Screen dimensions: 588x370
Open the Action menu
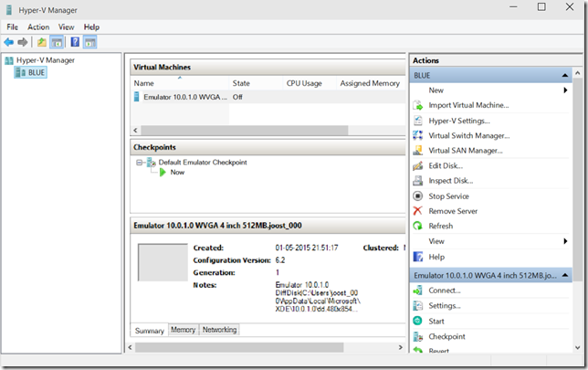click(38, 27)
